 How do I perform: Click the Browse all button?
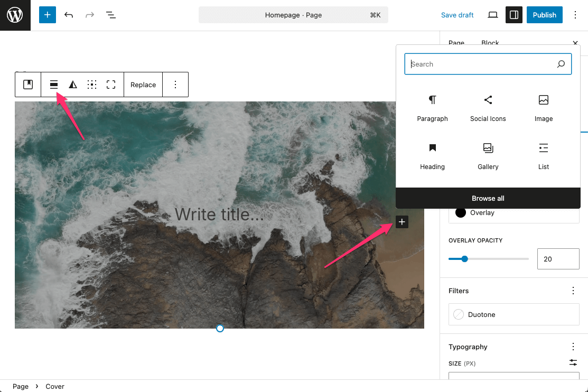tap(488, 198)
